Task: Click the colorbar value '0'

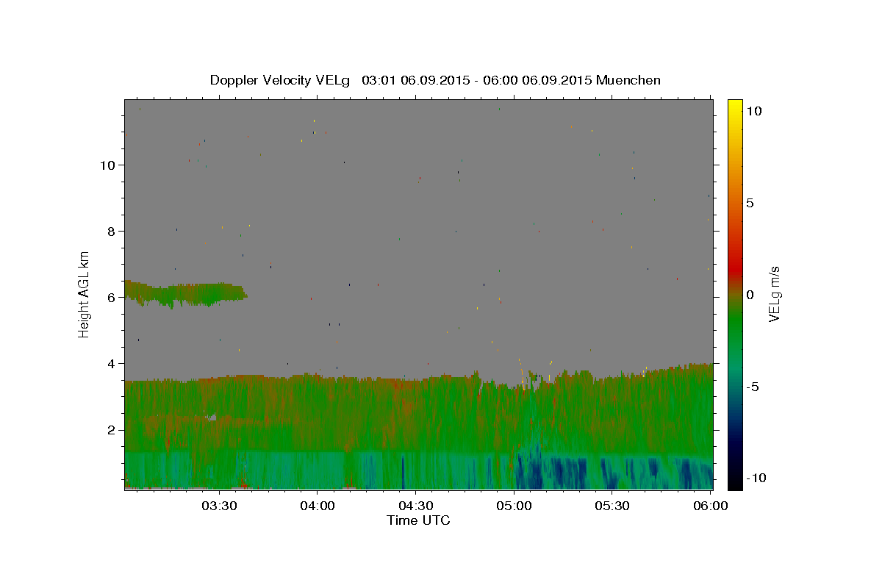Action: tap(750, 295)
